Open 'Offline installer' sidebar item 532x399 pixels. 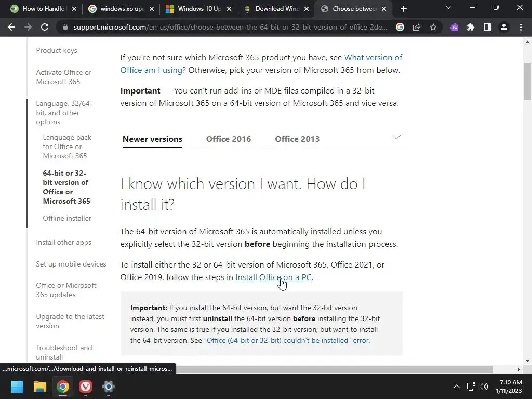click(67, 219)
